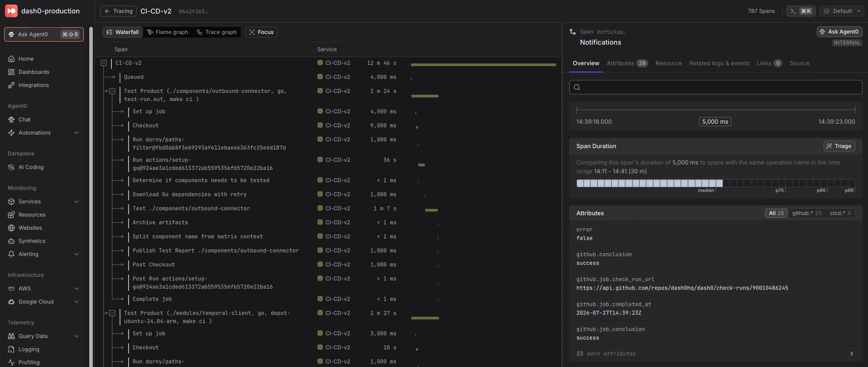Toggle Focus mode

[x=261, y=32]
